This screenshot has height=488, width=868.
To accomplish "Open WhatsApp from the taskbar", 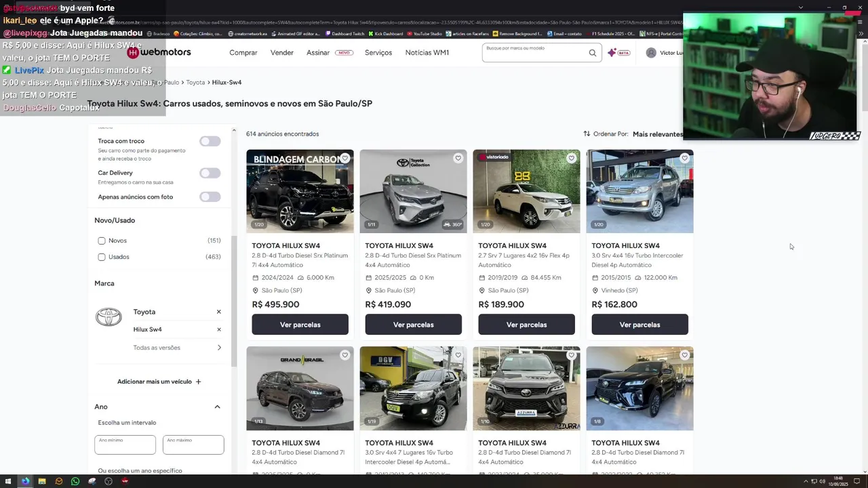I will [x=75, y=481].
